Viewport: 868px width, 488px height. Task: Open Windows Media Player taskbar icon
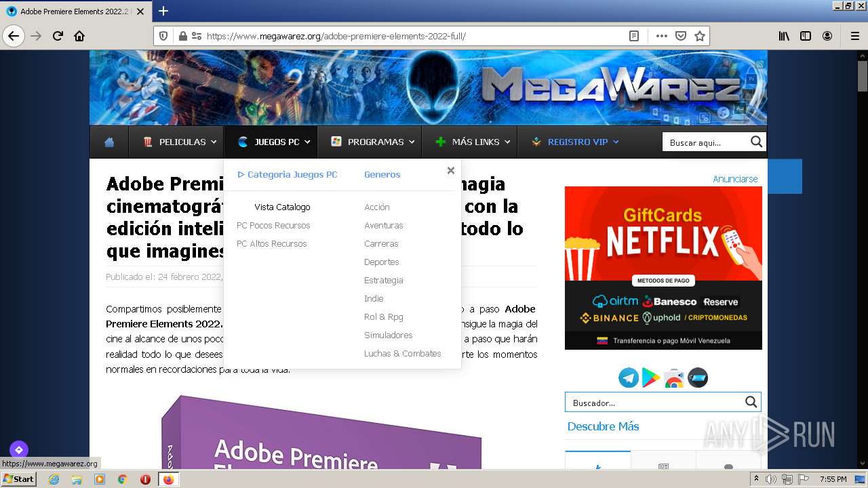[100, 479]
